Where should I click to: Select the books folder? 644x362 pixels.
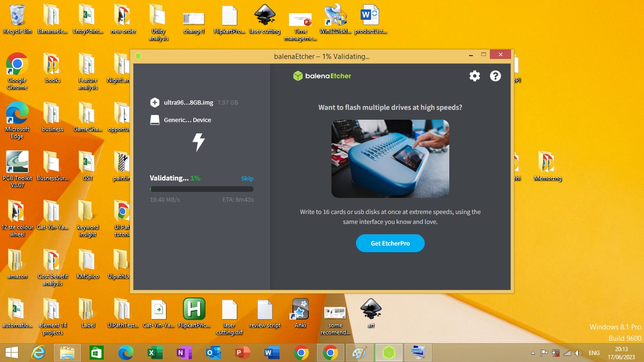pos(53,68)
